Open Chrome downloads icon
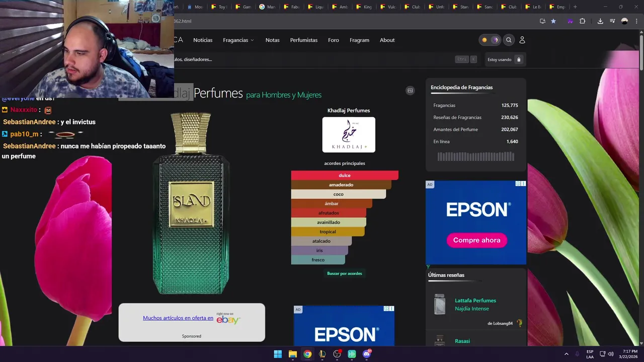Viewport: 644px width, 362px height. click(600, 21)
